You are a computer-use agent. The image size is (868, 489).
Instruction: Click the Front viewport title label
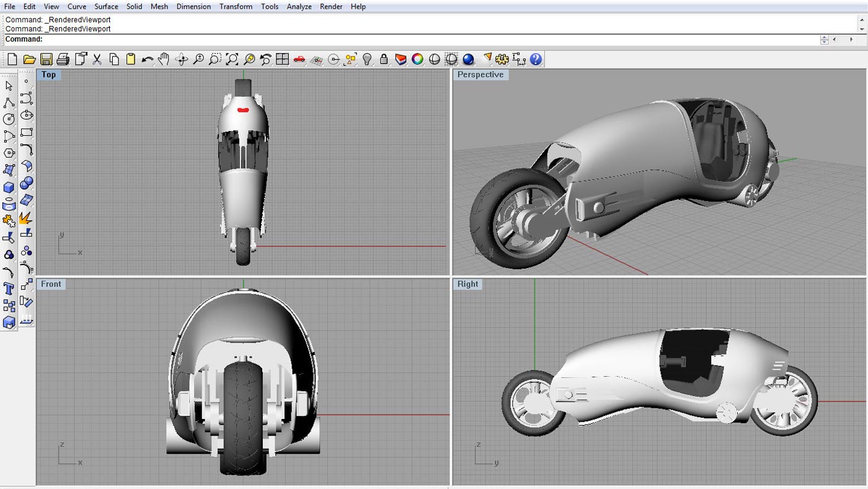click(51, 284)
